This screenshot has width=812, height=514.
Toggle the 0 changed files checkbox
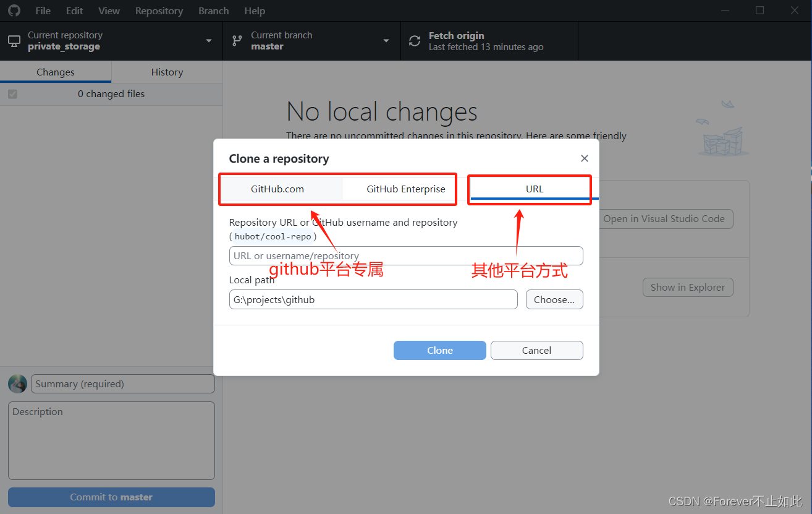tap(12, 94)
